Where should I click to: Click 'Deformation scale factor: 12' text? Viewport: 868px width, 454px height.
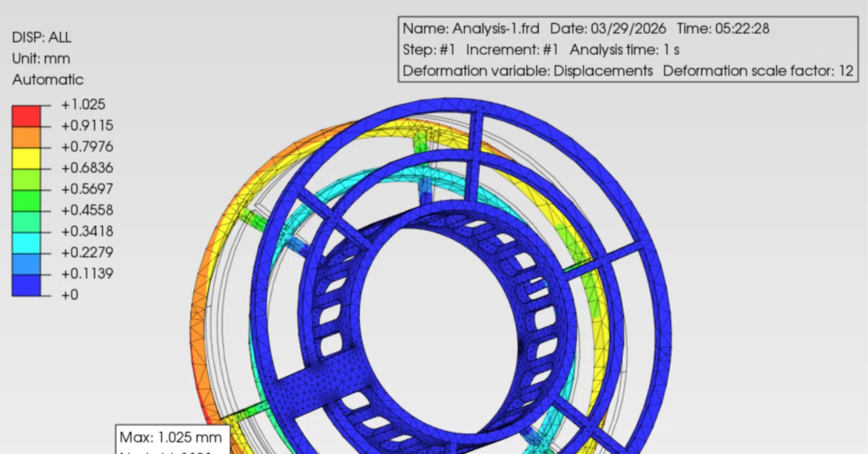[758, 70]
